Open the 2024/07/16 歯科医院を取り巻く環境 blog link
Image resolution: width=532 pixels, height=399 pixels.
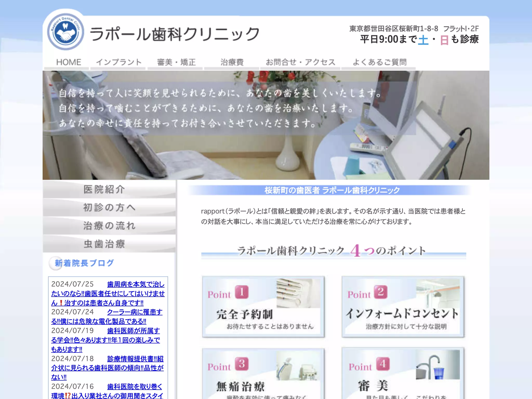click(107, 391)
